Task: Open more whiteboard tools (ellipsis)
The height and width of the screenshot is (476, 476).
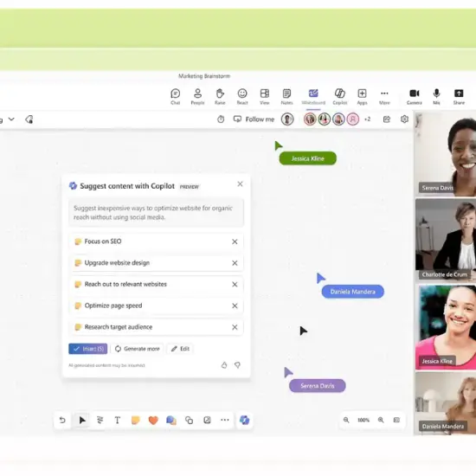Action: tap(225, 420)
